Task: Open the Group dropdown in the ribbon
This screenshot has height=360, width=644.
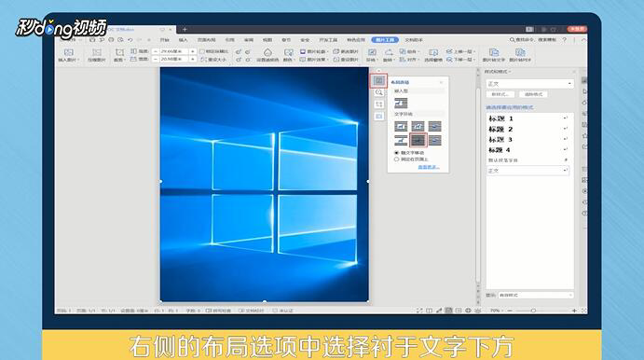Action: point(409,51)
